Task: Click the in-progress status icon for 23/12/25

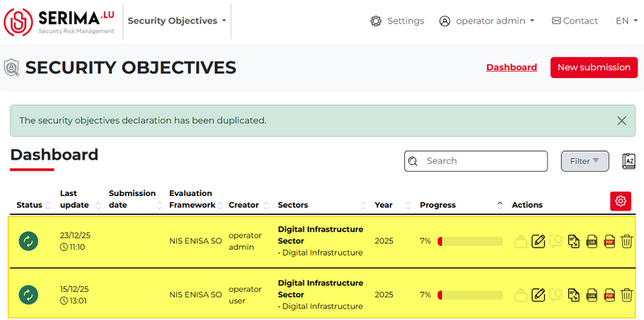Action: point(28,241)
